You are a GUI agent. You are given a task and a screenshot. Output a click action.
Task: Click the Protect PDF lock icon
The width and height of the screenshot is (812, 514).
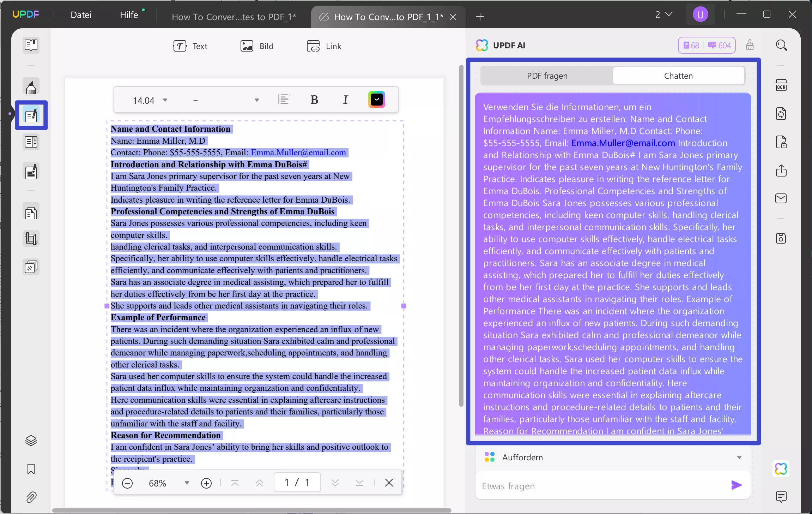781,142
